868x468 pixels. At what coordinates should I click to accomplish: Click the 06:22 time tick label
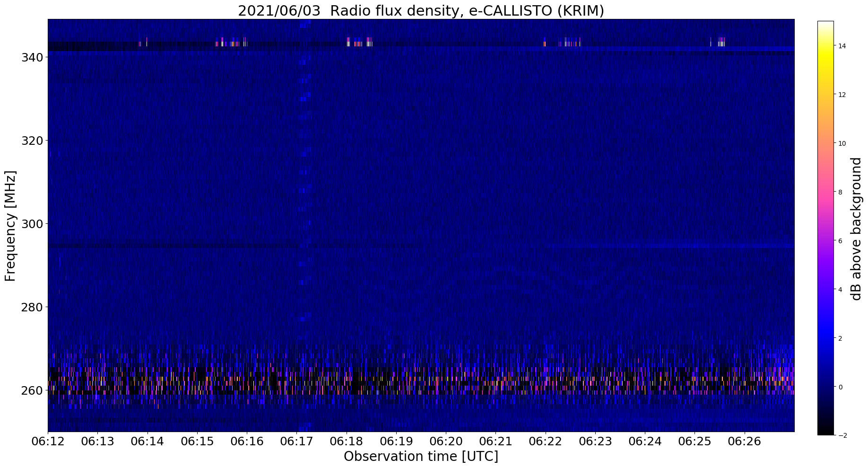click(546, 442)
